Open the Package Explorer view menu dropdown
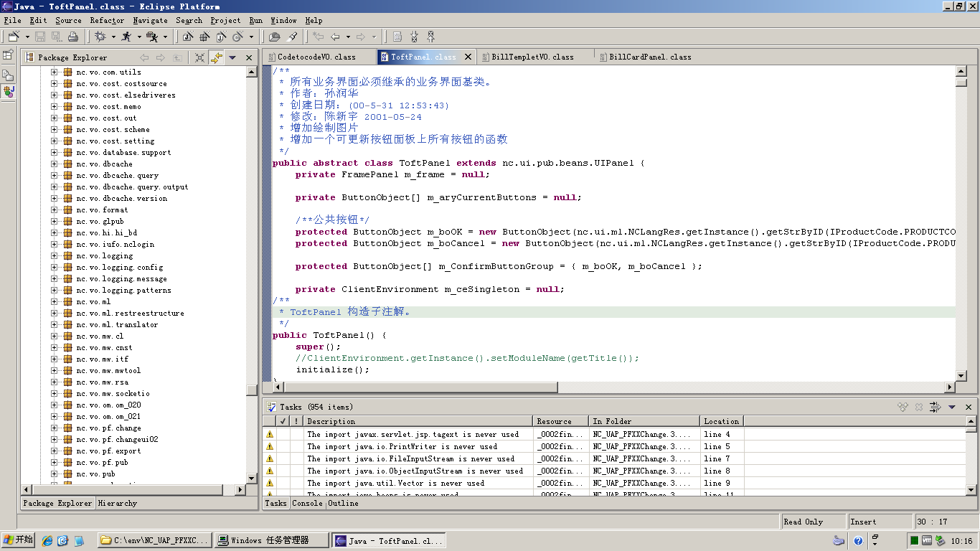Image resolution: width=980 pixels, height=551 pixels. click(x=232, y=57)
